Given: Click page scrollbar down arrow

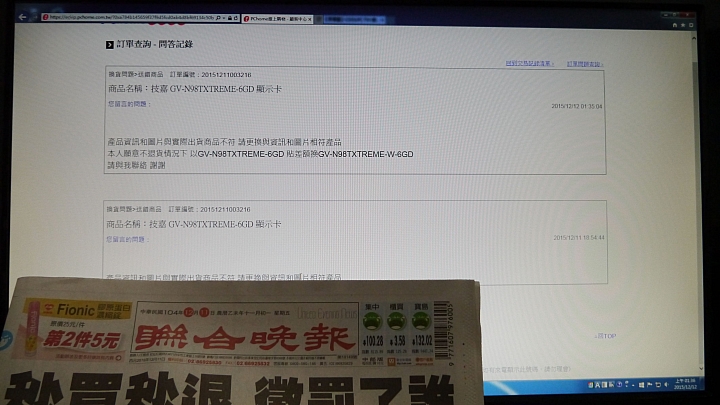Looking at the screenshot, I should pos(700,368).
